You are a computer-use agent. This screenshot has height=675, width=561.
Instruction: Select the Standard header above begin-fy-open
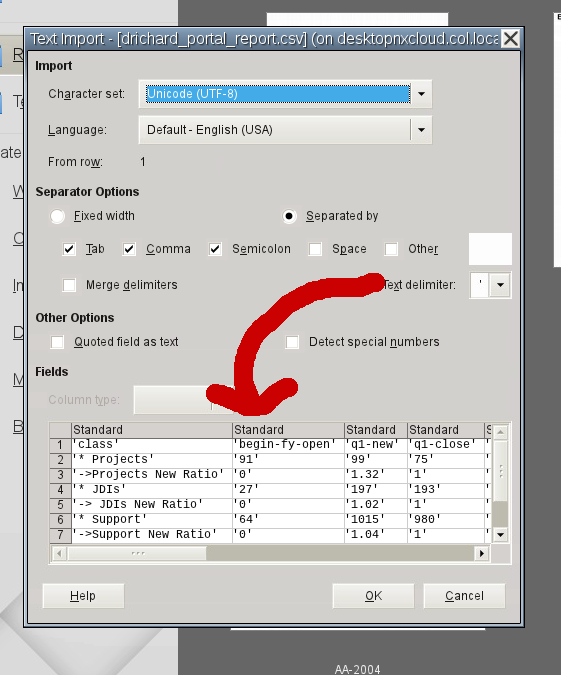tap(288, 430)
